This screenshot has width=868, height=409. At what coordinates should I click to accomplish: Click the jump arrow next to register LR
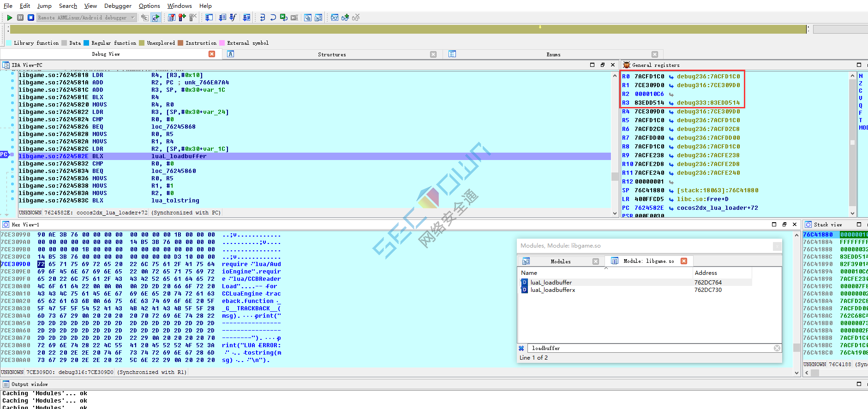point(671,199)
